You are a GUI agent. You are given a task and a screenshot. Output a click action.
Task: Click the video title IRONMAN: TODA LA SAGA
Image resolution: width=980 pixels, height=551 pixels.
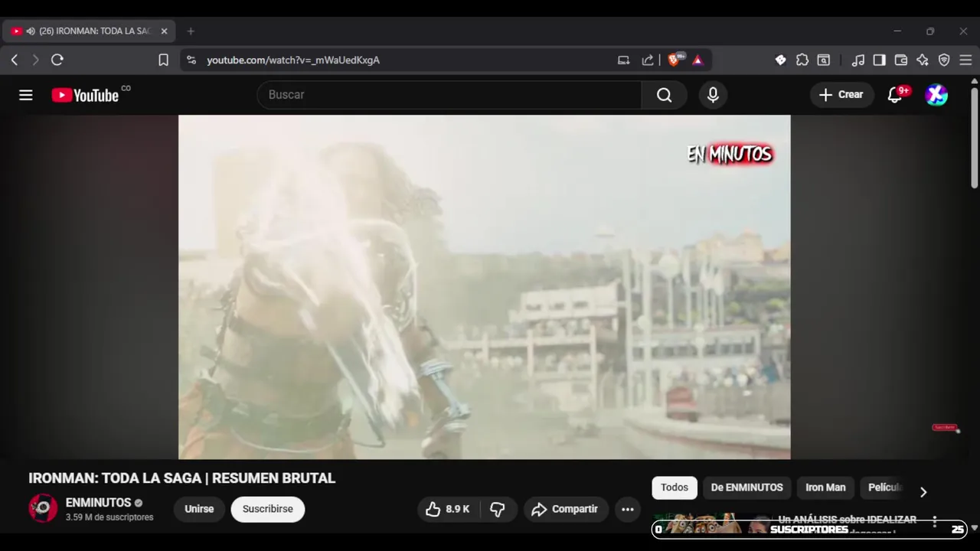[x=182, y=478]
